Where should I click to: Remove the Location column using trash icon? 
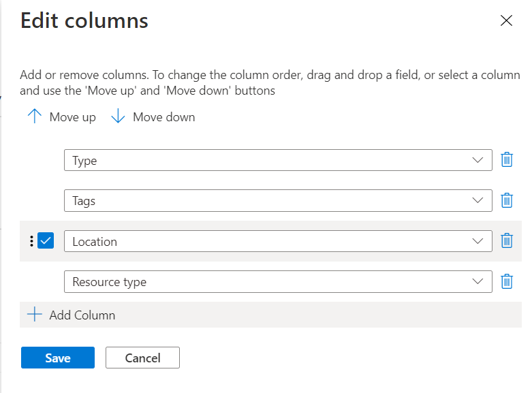click(507, 240)
